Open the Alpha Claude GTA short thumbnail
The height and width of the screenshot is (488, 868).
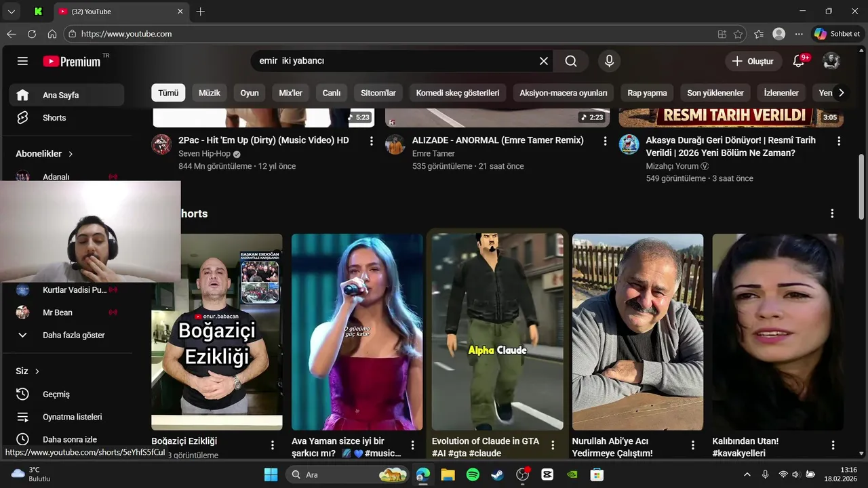(498, 332)
